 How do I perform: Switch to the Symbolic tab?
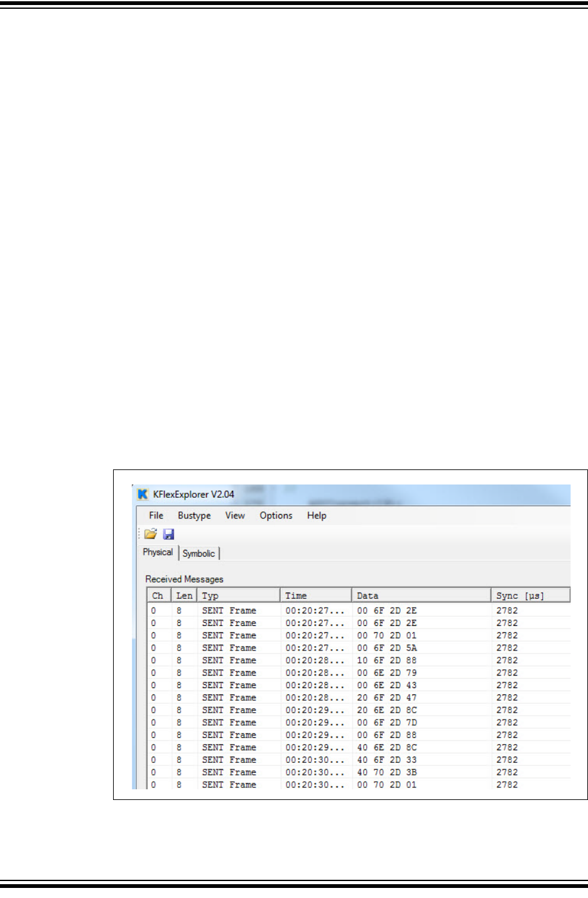[x=199, y=553]
